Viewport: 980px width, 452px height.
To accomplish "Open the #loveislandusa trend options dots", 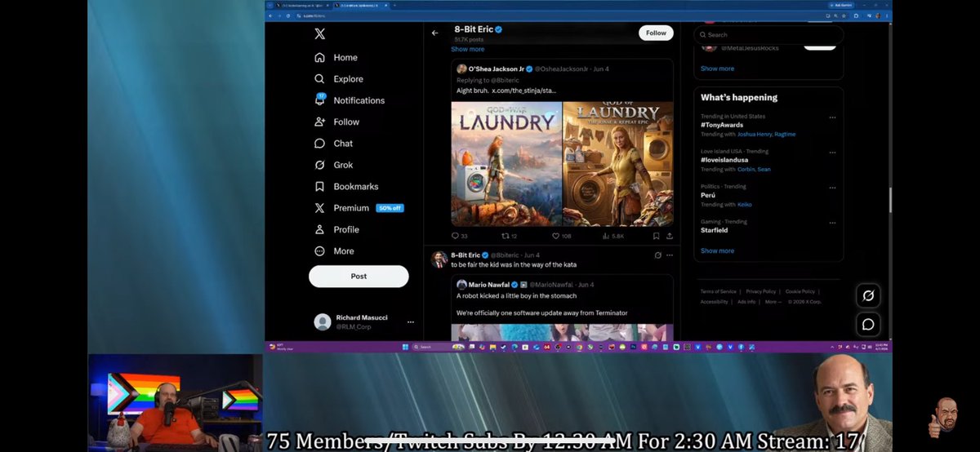I will (x=832, y=152).
